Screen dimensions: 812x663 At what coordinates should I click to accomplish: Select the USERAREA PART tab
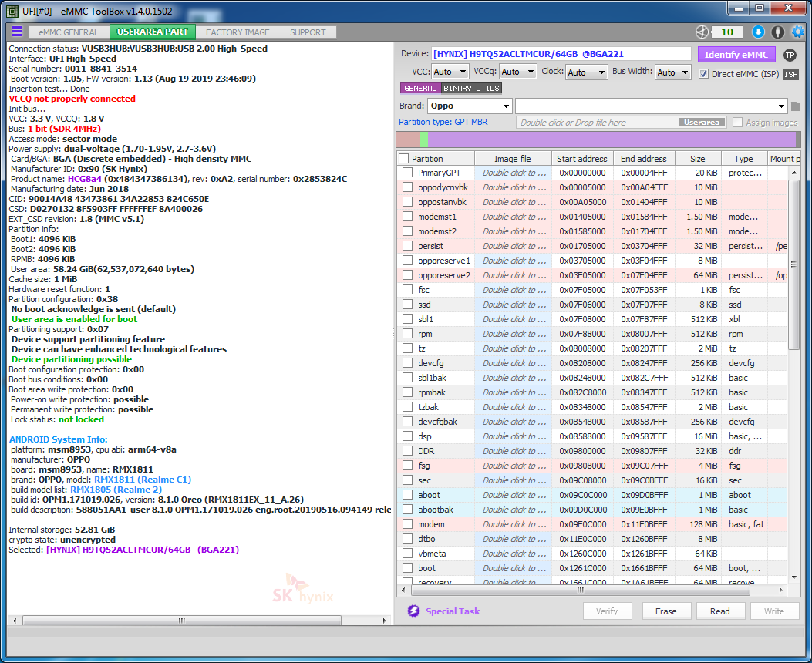[x=152, y=32]
